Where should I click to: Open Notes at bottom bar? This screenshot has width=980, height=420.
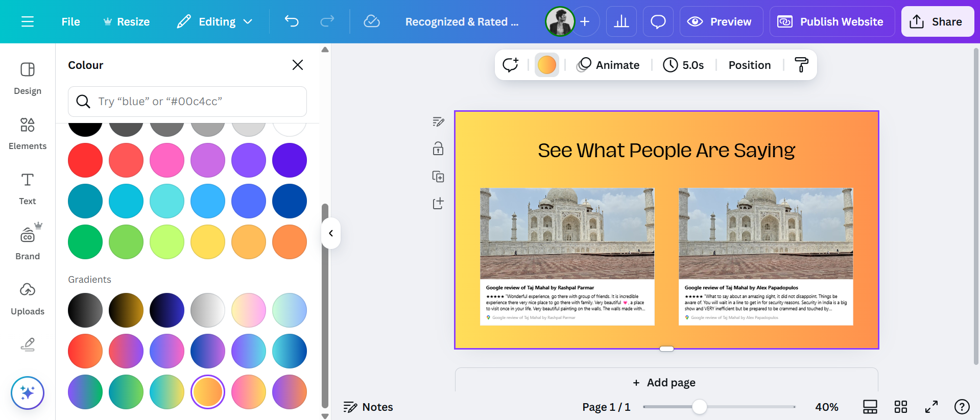(x=368, y=407)
